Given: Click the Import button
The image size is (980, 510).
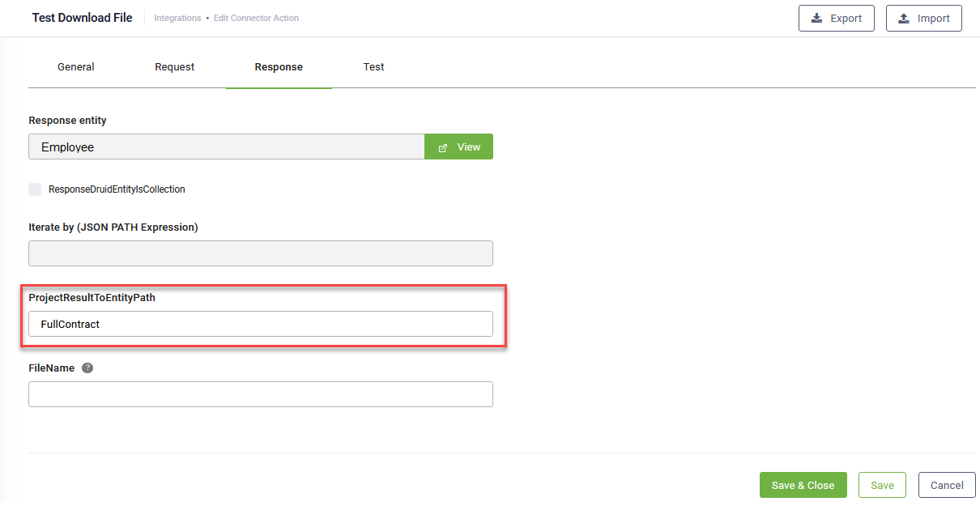Looking at the screenshot, I should pos(924,18).
